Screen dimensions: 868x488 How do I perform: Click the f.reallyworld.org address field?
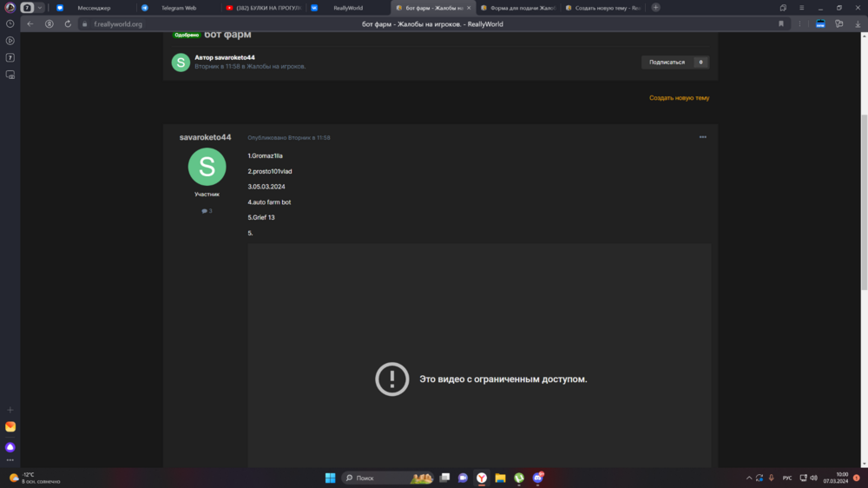pyautogui.click(x=118, y=23)
